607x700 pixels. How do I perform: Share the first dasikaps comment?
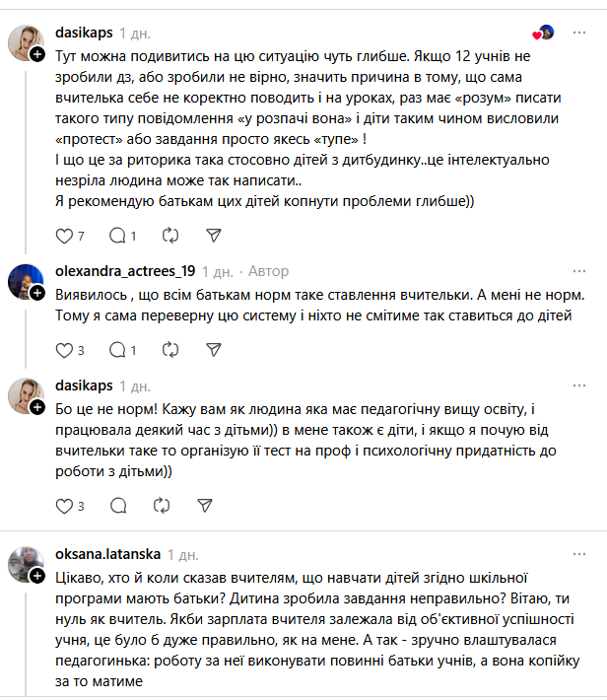click(213, 236)
